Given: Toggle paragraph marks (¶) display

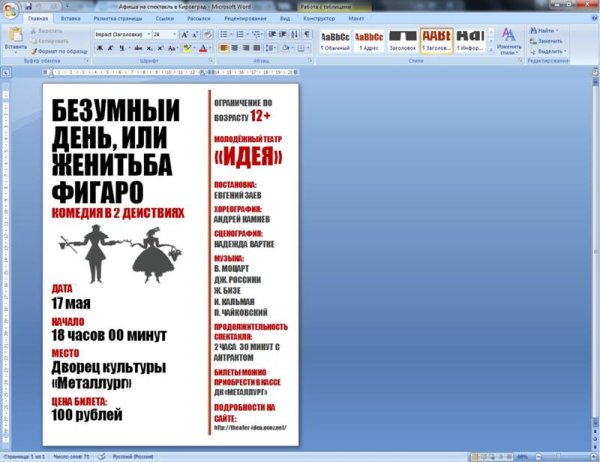Looking at the screenshot, I should 307,34.
